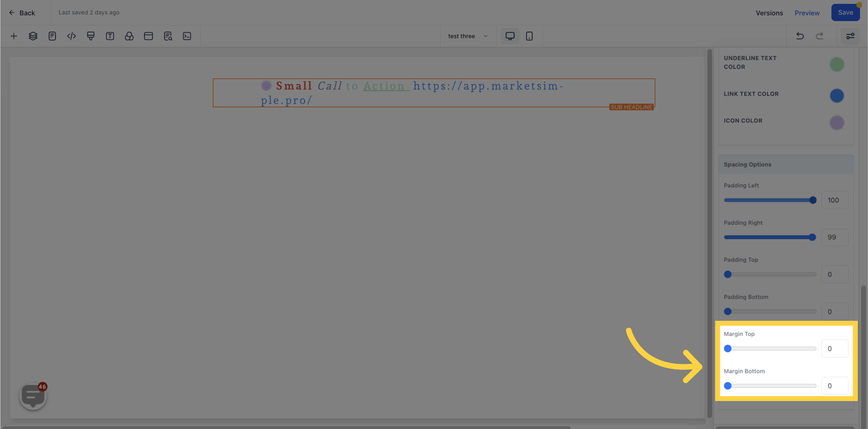This screenshot has width=868, height=429.
Task: Open the Layers panel icon
Action: (x=33, y=36)
